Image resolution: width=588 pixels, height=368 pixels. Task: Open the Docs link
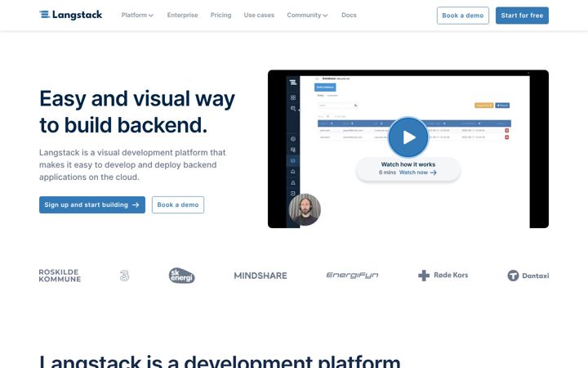pos(349,16)
